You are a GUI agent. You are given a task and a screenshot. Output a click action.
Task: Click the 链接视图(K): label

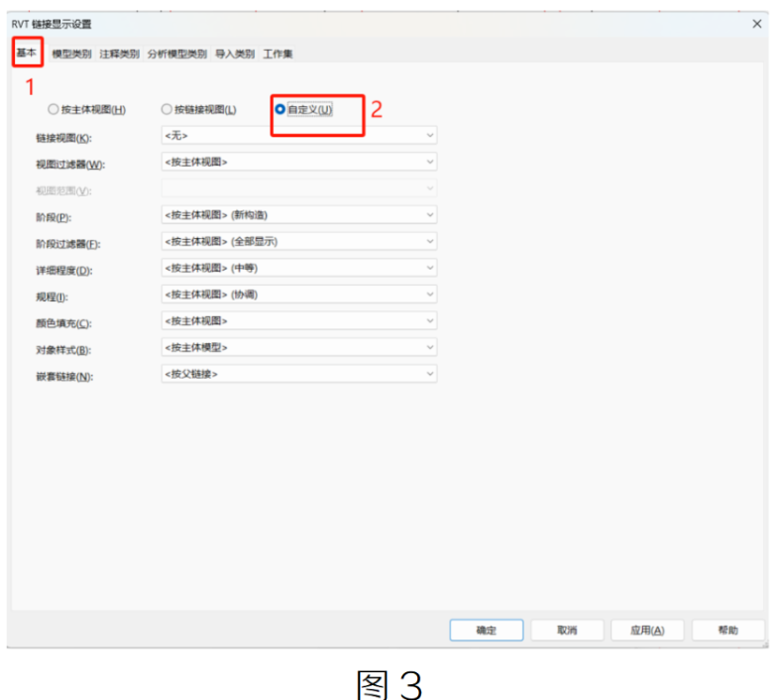63,138
